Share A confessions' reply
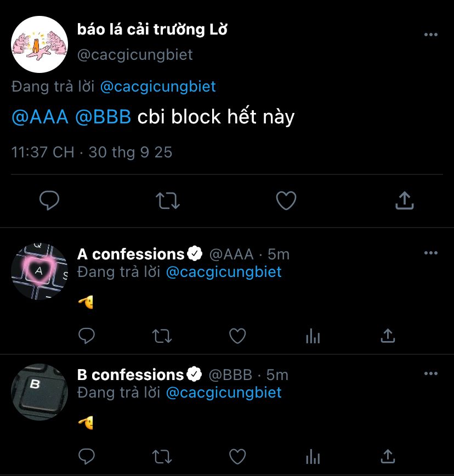This screenshot has height=476, width=454. point(388,336)
